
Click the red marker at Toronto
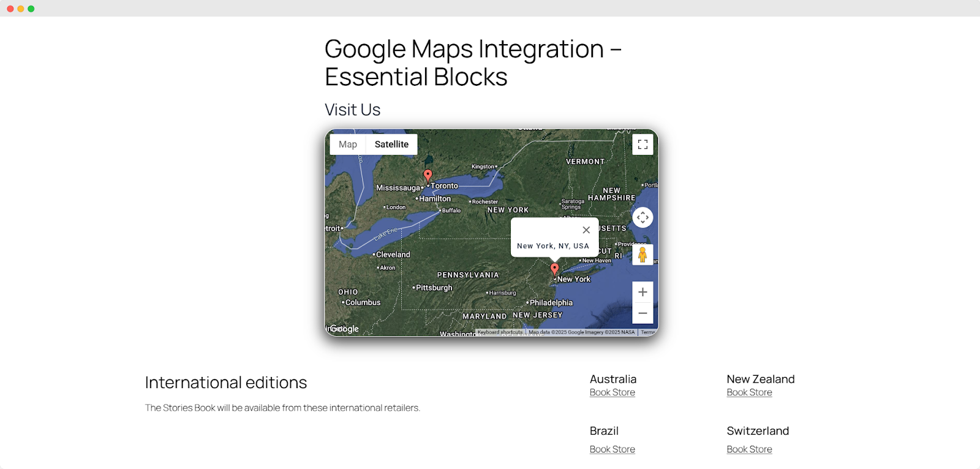pyautogui.click(x=428, y=176)
